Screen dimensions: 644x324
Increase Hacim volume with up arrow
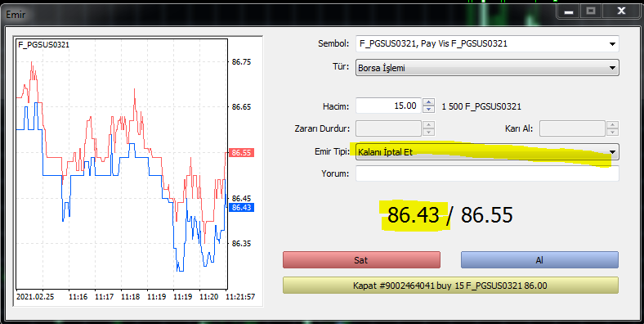(428, 102)
